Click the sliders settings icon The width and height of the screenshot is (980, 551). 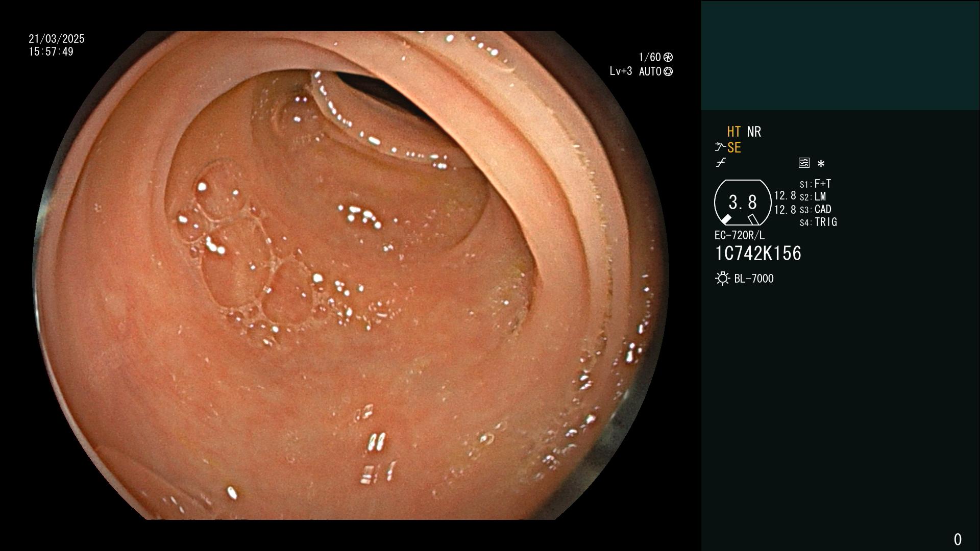point(804,163)
